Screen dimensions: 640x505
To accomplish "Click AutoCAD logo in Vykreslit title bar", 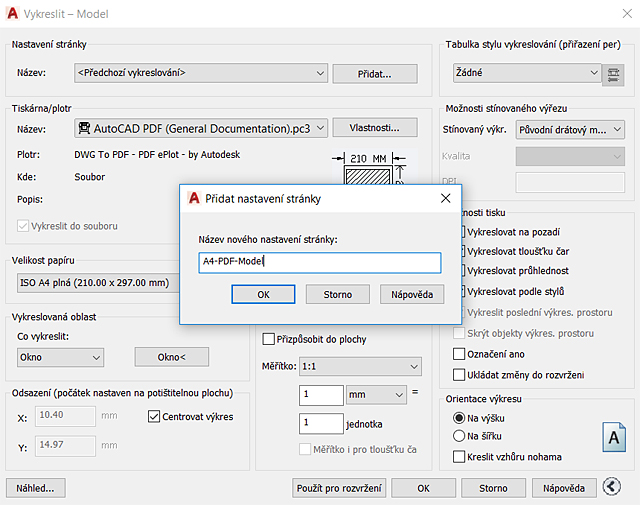I will [x=13, y=13].
